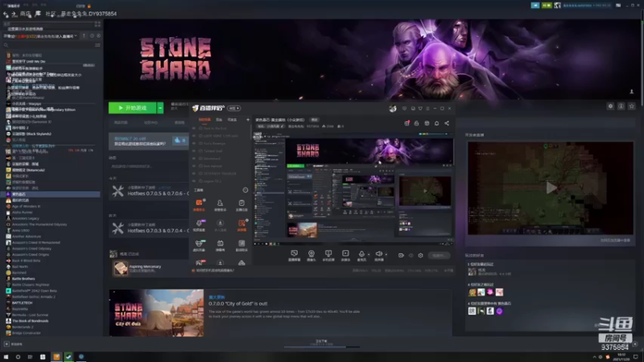Open 0.7.0.0 "City of Gold" is out! article
Image resolution: width=644 pixels, height=362 pixels.
(x=237, y=304)
